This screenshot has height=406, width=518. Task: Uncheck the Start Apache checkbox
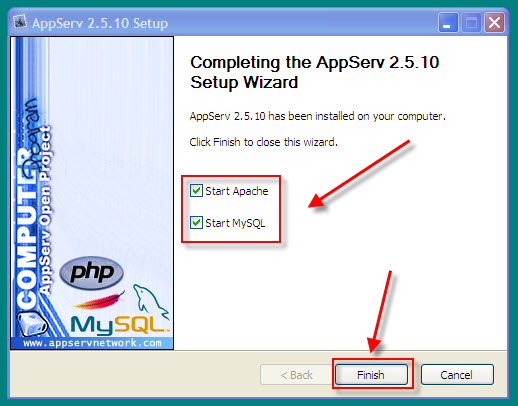coord(196,191)
